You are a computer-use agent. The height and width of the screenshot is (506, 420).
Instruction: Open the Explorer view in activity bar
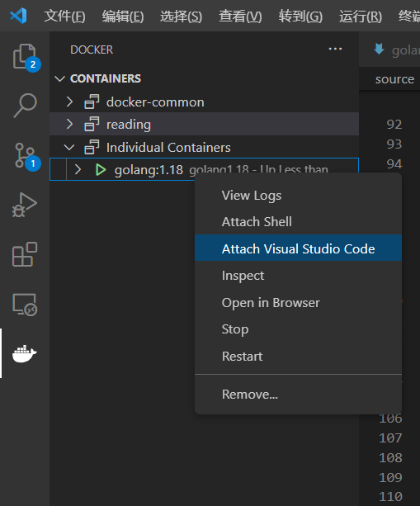point(25,57)
